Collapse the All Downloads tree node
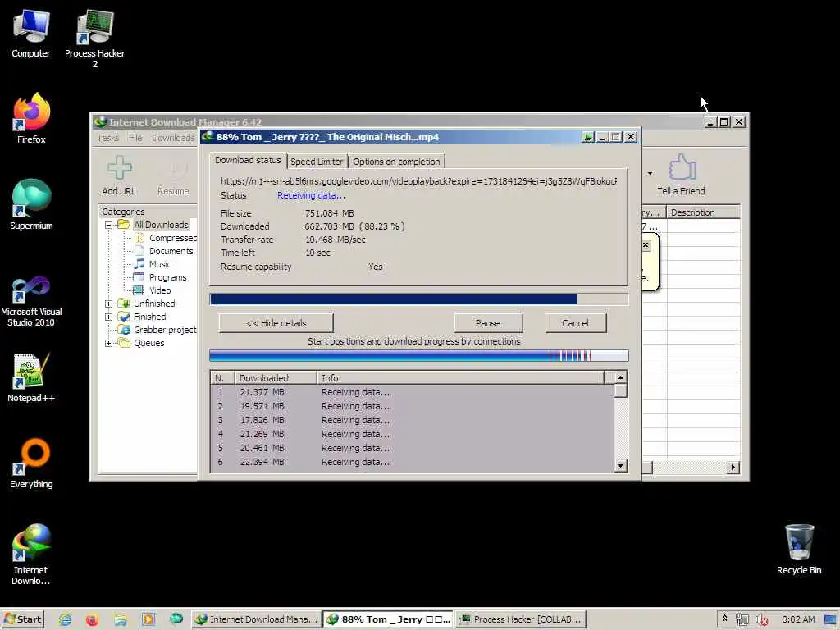The height and width of the screenshot is (630, 840). (109, 225)
